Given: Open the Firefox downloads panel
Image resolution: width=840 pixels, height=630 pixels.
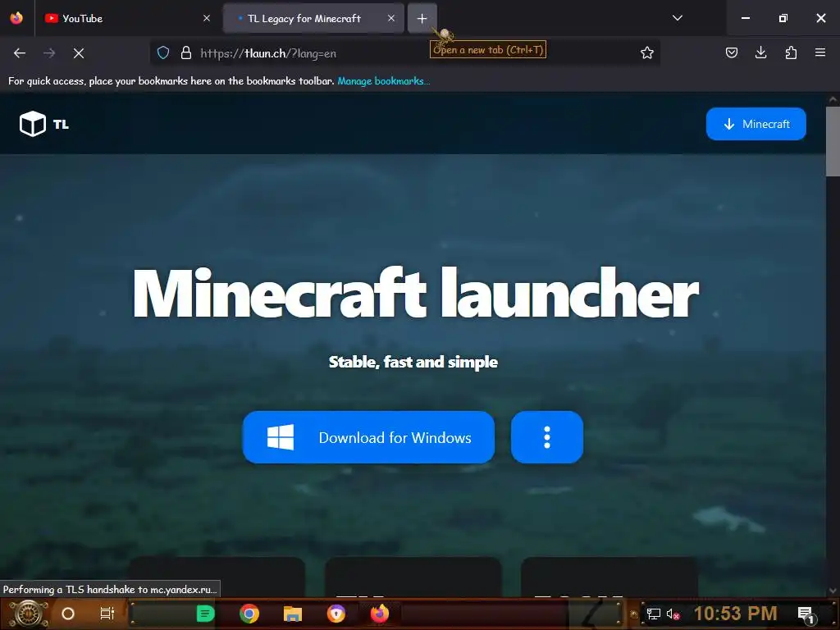Looking at the screenshot, I should tap(760, 52).
